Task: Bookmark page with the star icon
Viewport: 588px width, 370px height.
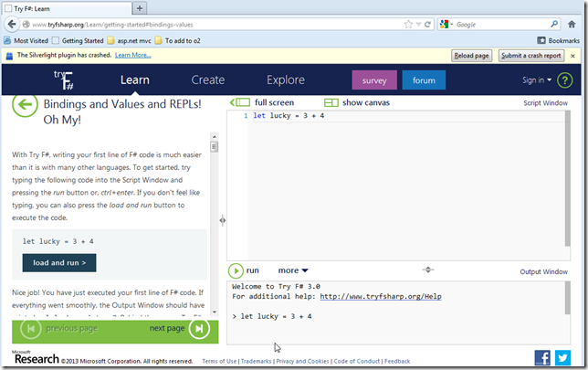Action: click(408, 25)
